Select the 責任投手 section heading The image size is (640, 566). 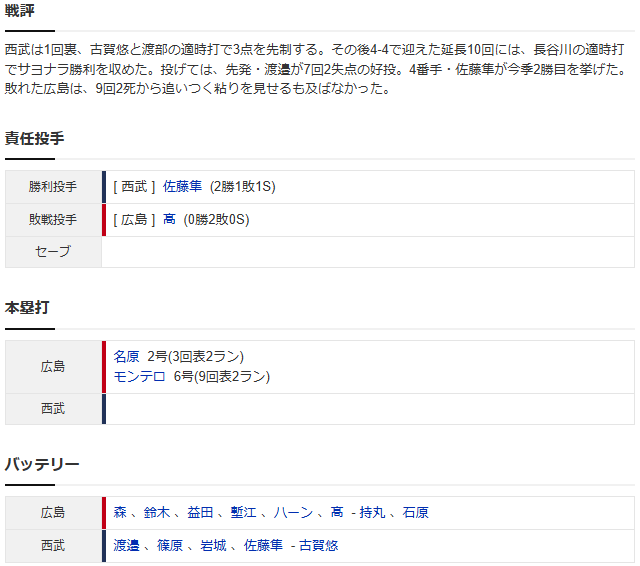(x=34, y=138)
